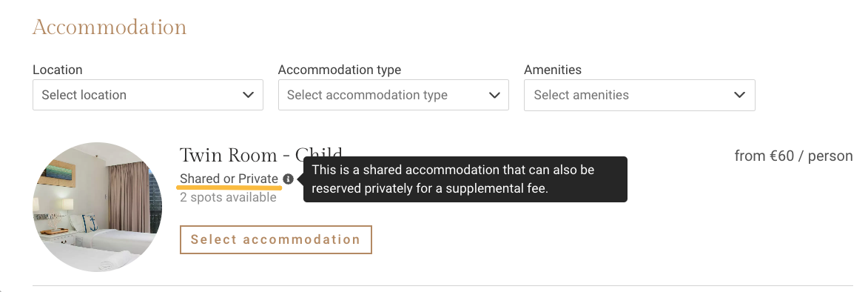Open the Location dropdown
The image size is (868, 292).
coord(148,95)
